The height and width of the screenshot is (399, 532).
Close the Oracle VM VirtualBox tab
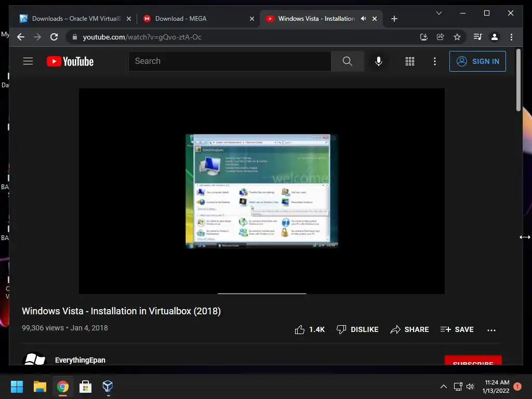pyautogui.click(x=129, y=19)
